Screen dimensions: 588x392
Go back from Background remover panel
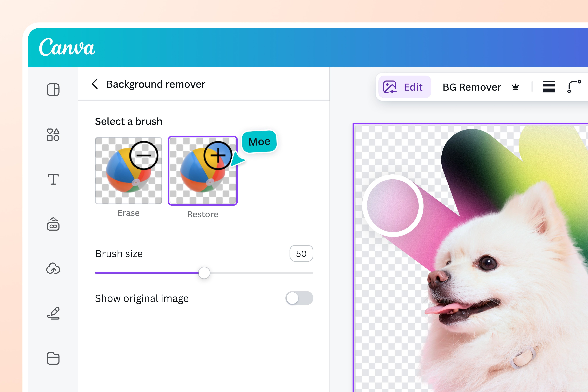click(95, 84)
